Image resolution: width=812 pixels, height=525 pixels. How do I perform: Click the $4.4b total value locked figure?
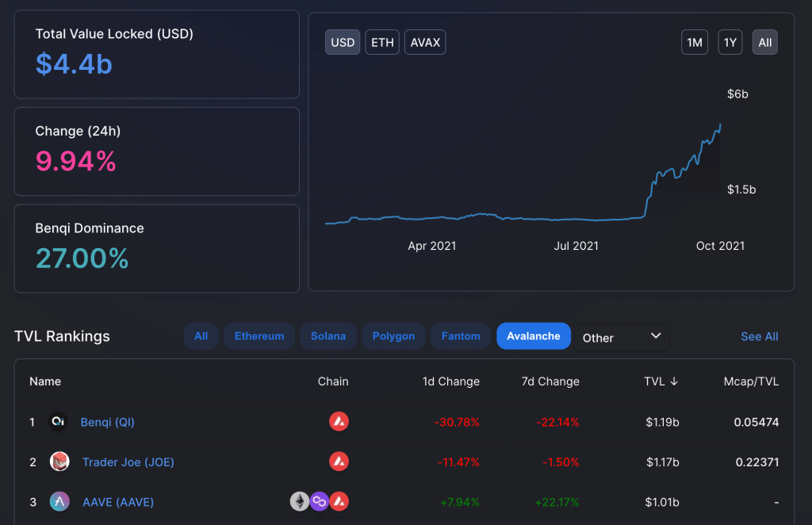[74, 64]
